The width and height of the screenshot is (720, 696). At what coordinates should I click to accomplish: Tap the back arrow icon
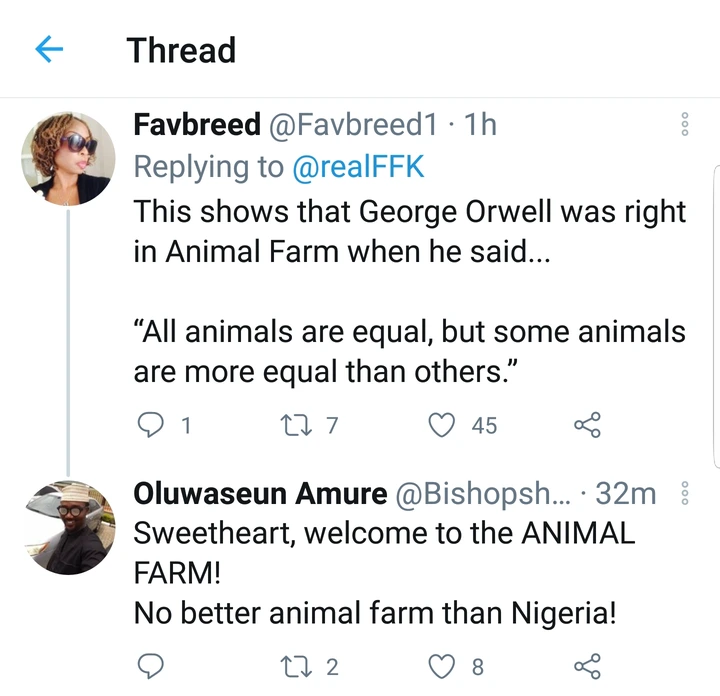coord(49,49)
